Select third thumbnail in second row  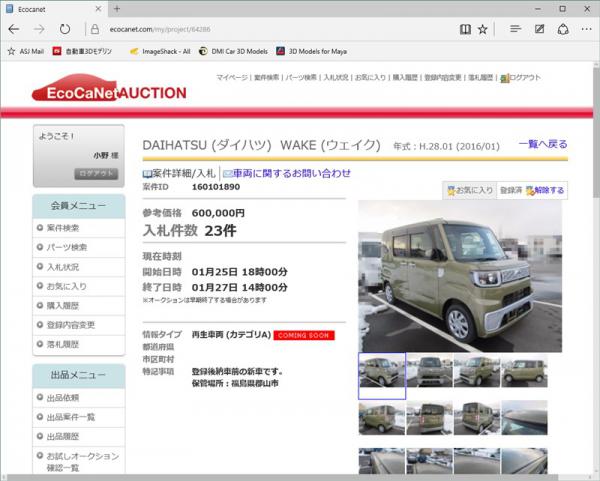pyautogui.click(x=477, y=418)
